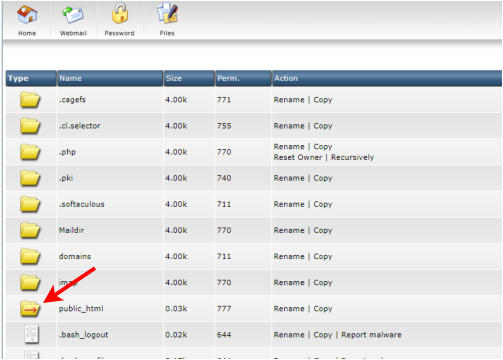The width and height of the screenshot is (503, 360).
Task: Open the Webmail envelope icon
Action: pos(73,15)
